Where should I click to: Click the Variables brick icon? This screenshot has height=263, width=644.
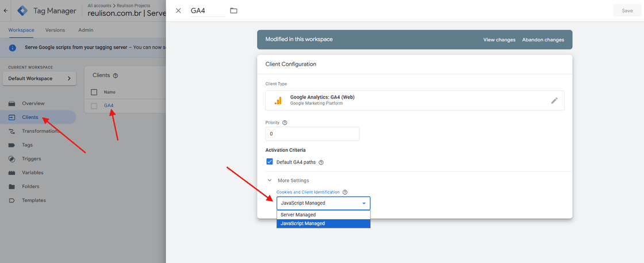12,173
